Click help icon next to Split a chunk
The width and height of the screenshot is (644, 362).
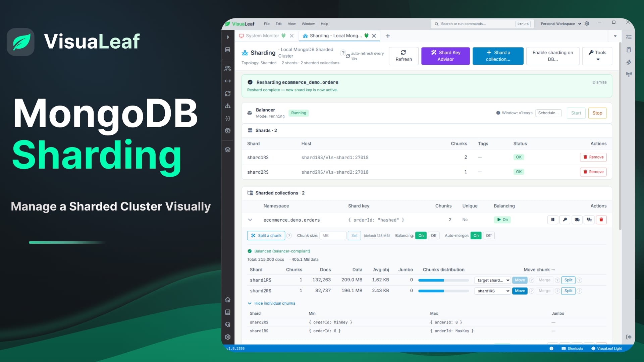289,236
